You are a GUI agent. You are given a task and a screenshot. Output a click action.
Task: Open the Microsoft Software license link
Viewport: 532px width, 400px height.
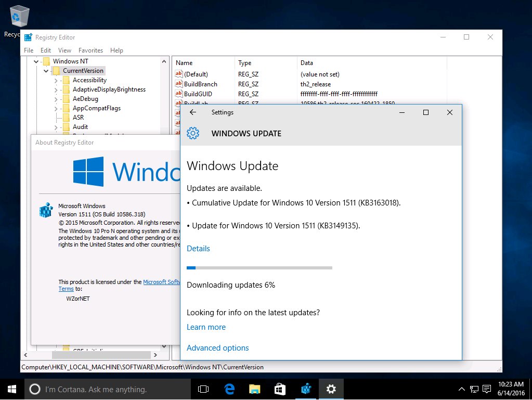162,282
